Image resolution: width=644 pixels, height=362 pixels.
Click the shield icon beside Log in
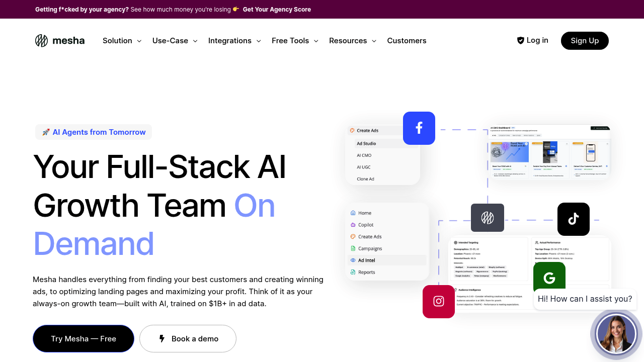pyautogui.click(x=520, y=41)
